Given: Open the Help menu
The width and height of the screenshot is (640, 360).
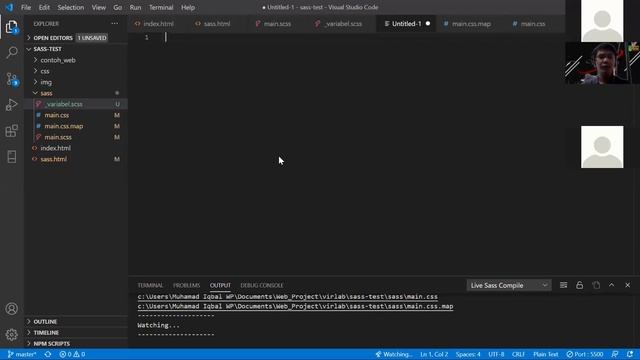Looking at the screenshot, I should tap(188, 7).
